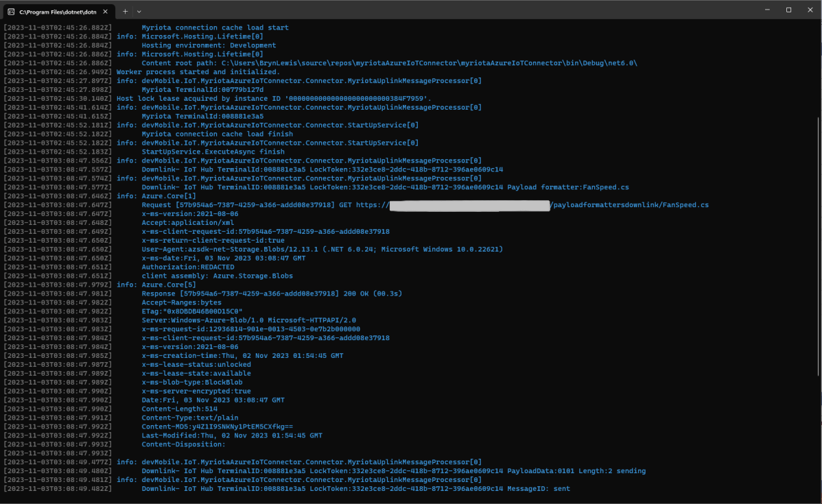Click 'Myriota TerminalId:00779b127d' text
Viewport: 822px width, 504px height.
coord(202,90)
